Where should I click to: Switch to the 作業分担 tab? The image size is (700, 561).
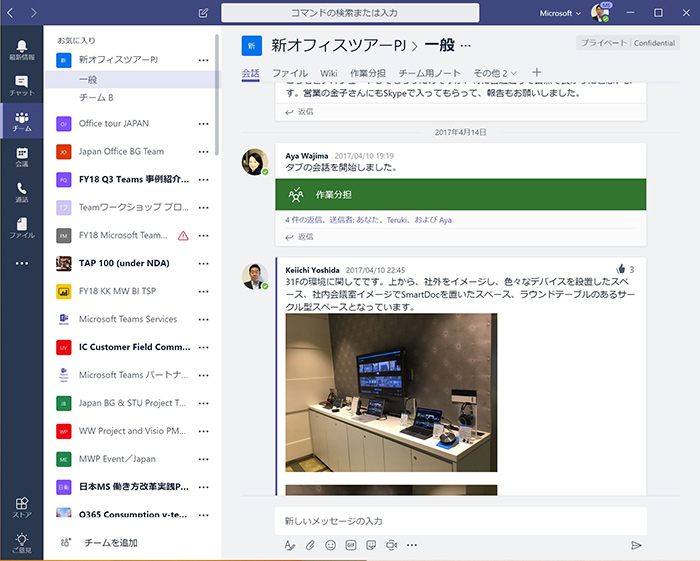368,73
